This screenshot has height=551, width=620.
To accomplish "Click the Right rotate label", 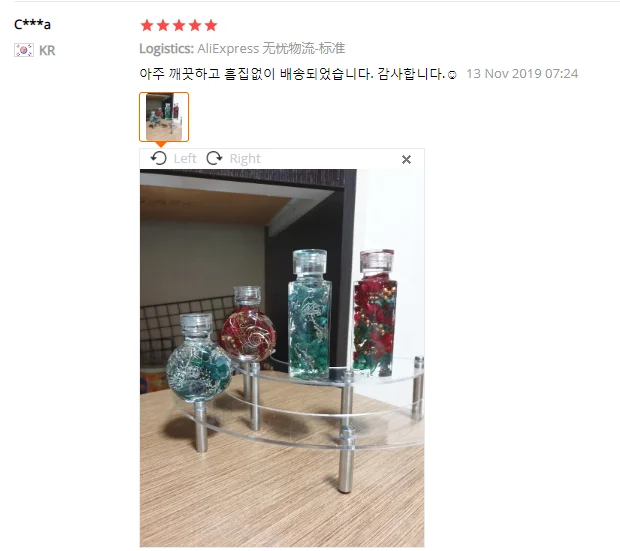I will [x=245, y=159].
